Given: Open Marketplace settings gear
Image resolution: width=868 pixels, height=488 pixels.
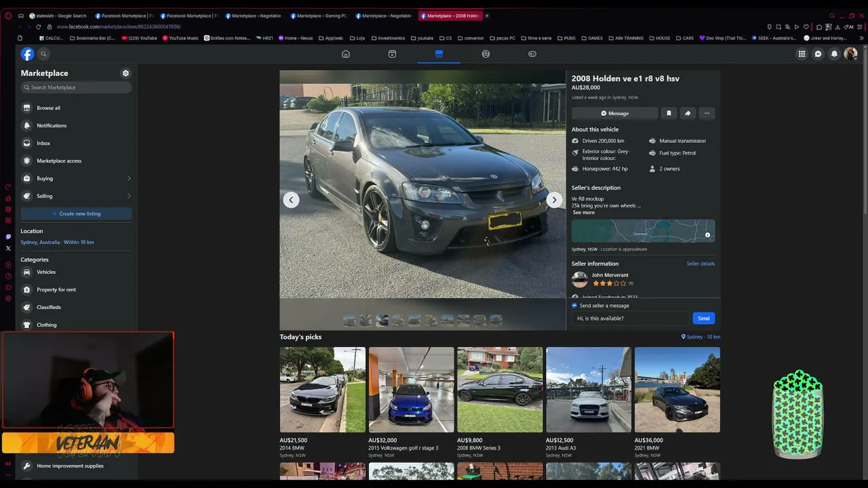Looking at the screenshot, I should 125,73.
